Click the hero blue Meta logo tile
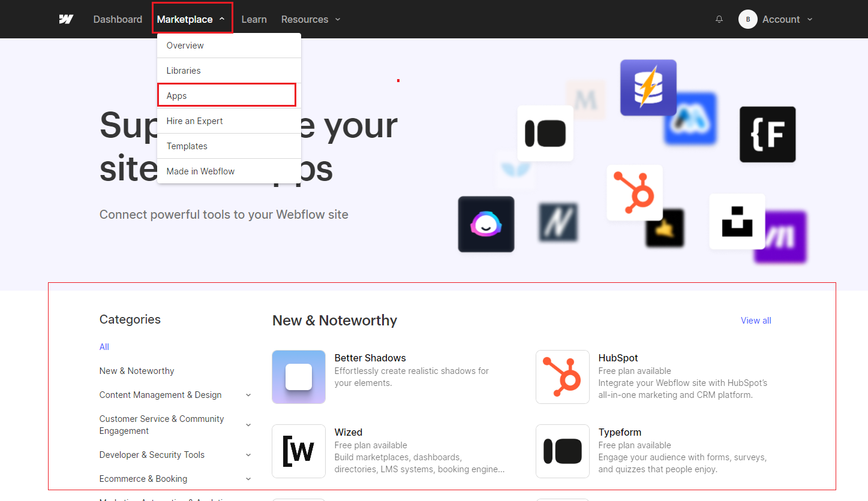The width and height of the screenshot is (868, 501). (x=690, y=119)
